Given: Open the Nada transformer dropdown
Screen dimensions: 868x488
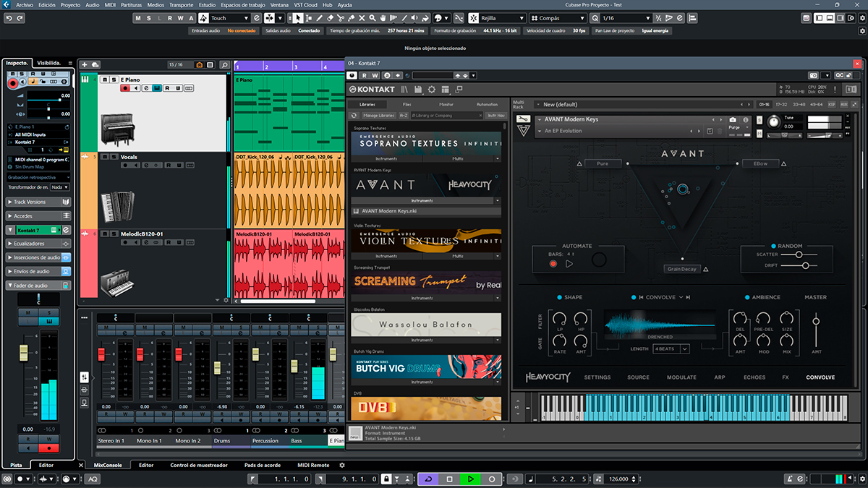Looking at the screenshot, I should click(x=60, y=187).
